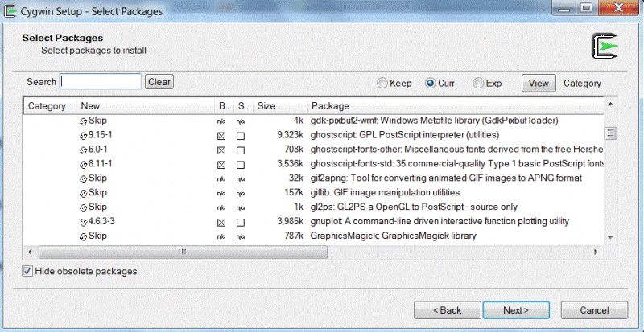Click the 3,985k size value

coord(290,222)
